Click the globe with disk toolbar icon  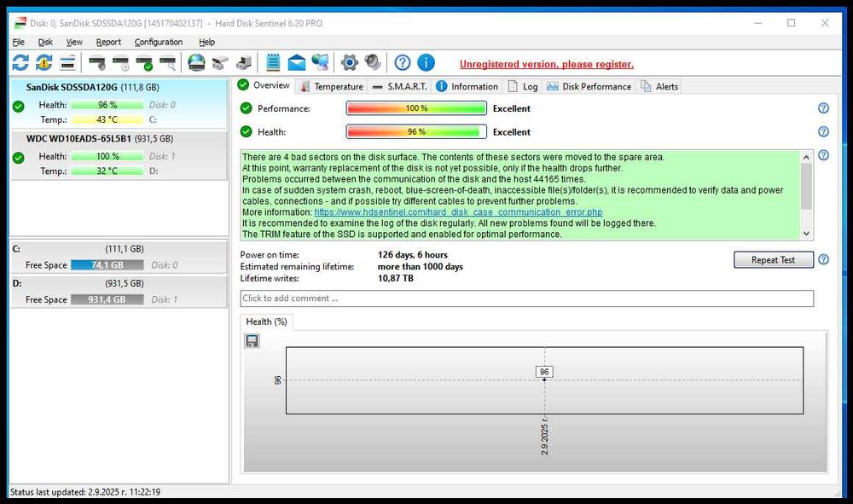point(196,63)
